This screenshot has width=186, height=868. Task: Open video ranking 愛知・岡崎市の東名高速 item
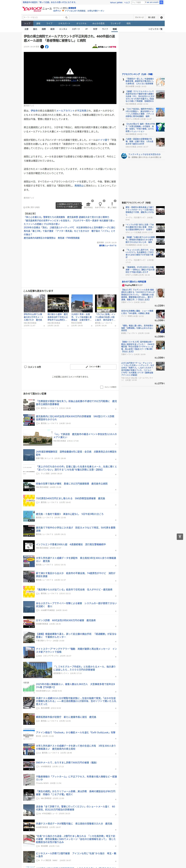point(140,211)
